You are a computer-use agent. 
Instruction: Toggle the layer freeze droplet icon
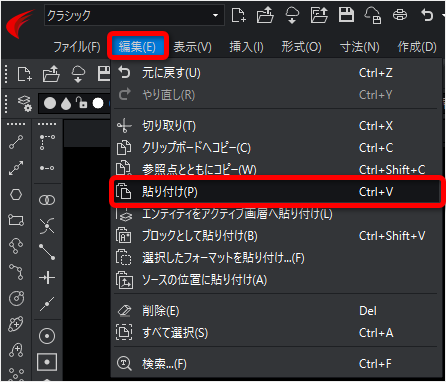coord(66,103)
